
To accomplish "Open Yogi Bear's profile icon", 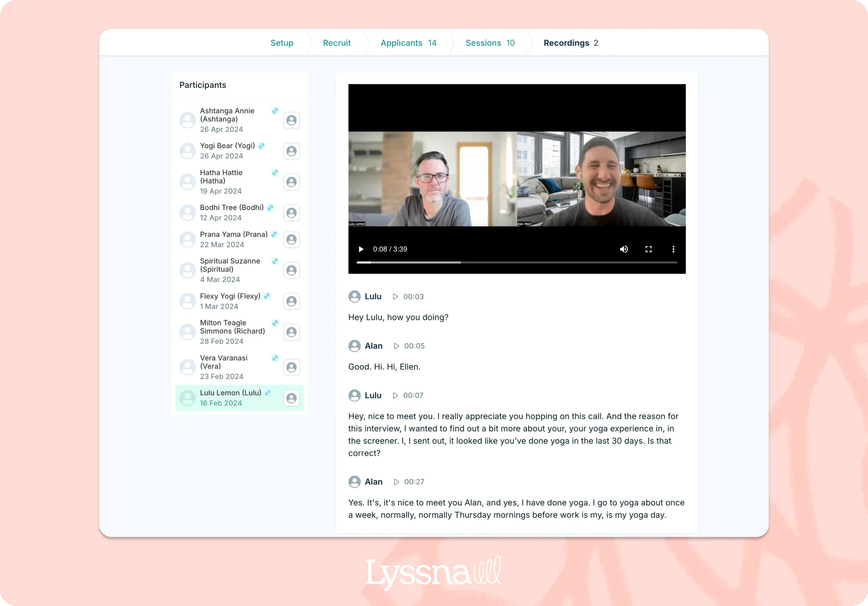I will [291, 151].
